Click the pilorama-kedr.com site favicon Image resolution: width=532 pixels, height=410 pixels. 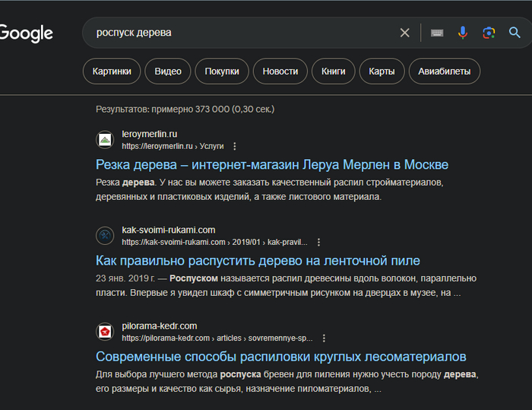click(105, 332)
